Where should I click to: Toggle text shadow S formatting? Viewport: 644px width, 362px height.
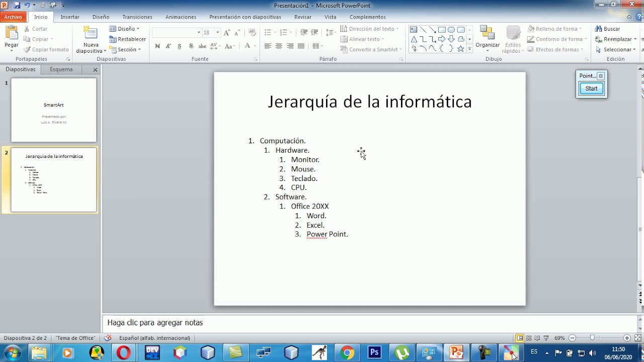[191, 46]
